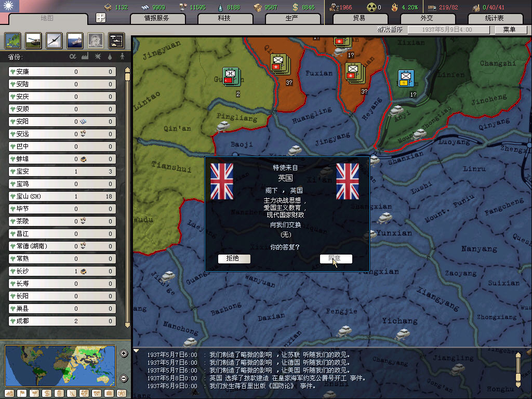Select 蚌埠 in the province list

62,159
